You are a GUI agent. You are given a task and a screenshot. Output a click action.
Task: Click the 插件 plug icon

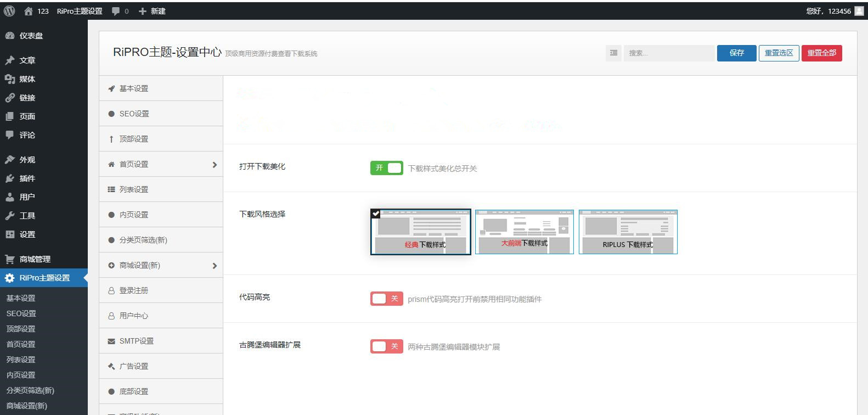tap(10, 178)
